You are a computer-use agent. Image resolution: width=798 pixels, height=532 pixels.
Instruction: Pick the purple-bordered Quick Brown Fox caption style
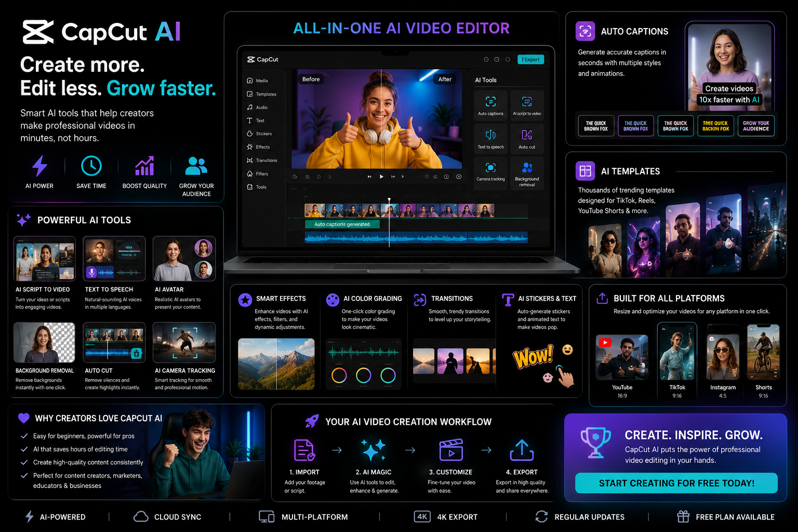pos(635,126)
